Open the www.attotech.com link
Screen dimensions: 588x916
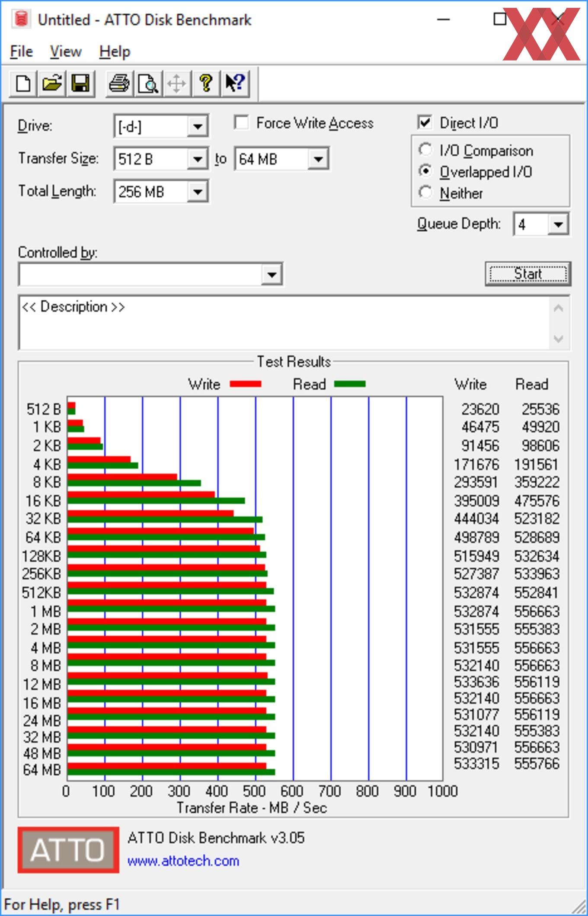click(183, 861)
